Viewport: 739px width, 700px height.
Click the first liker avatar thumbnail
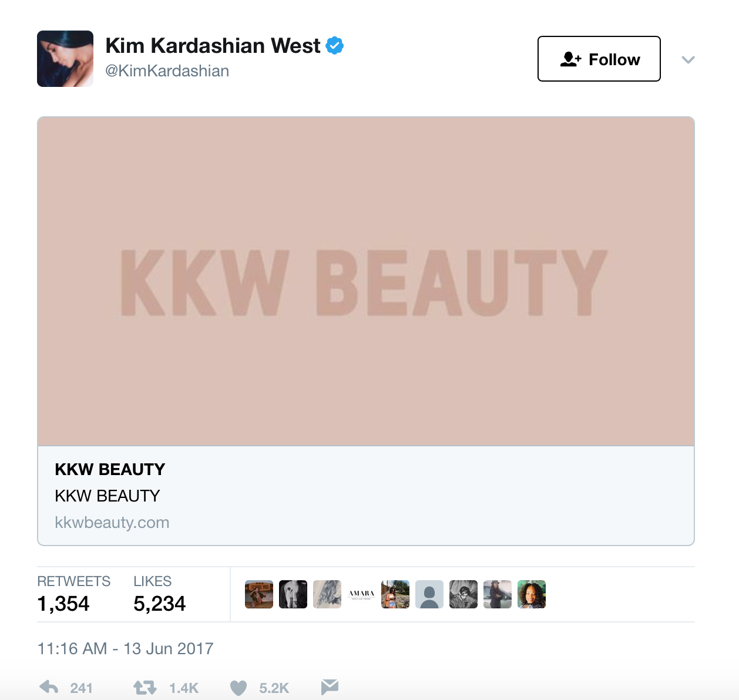259,594
